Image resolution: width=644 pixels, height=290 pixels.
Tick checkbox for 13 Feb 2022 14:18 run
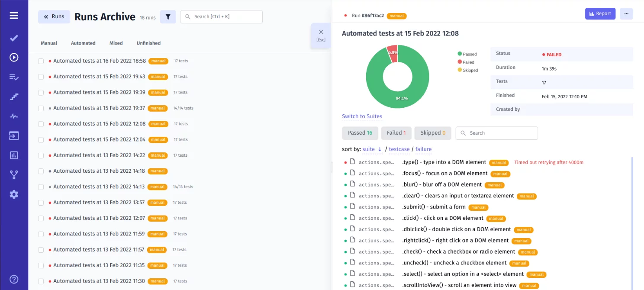(41, 171)
